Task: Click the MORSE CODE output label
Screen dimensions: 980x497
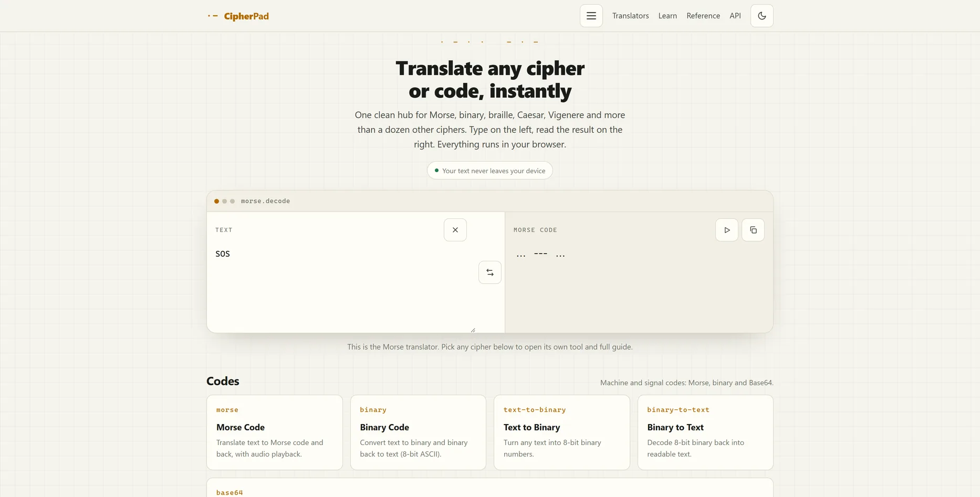Action: [535, 230]
